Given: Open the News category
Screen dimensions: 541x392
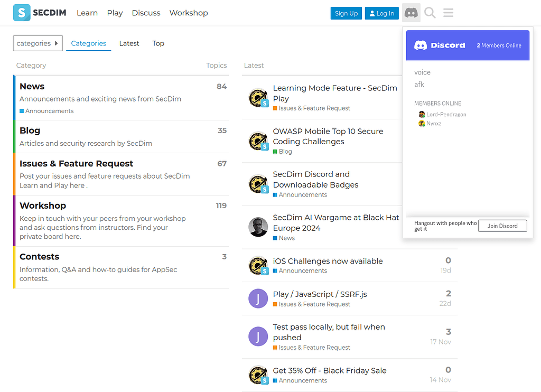Looking at the screenshot, I should 32,86.
